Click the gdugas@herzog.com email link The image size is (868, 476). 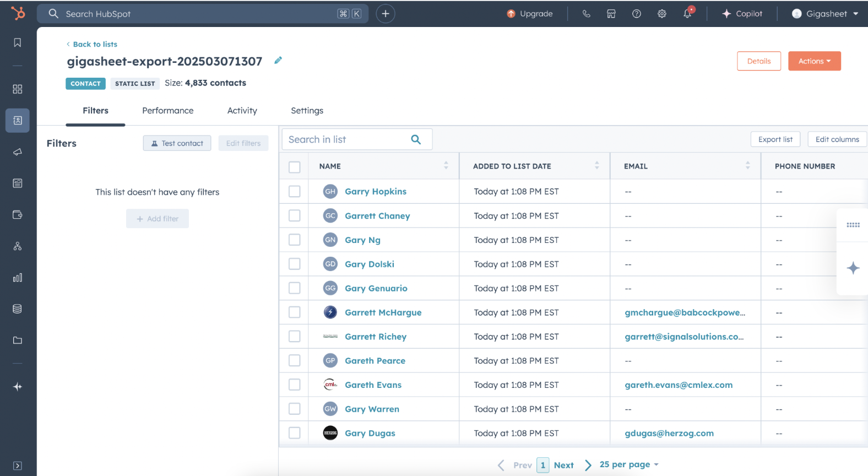tap(669, 433)
